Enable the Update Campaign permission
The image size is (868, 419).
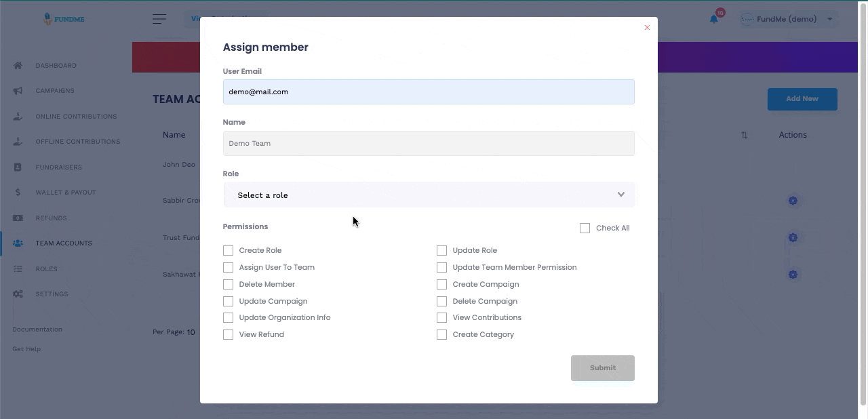pos(228,301)
